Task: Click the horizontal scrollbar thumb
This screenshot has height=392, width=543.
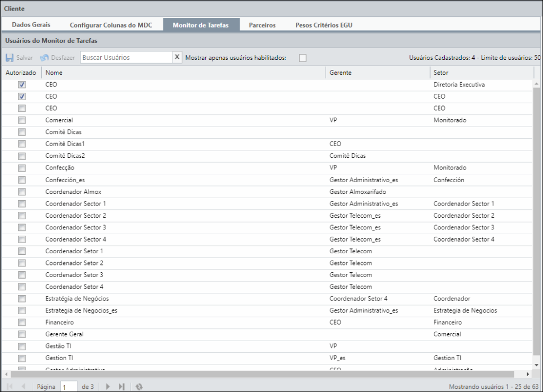Action: 262,374
